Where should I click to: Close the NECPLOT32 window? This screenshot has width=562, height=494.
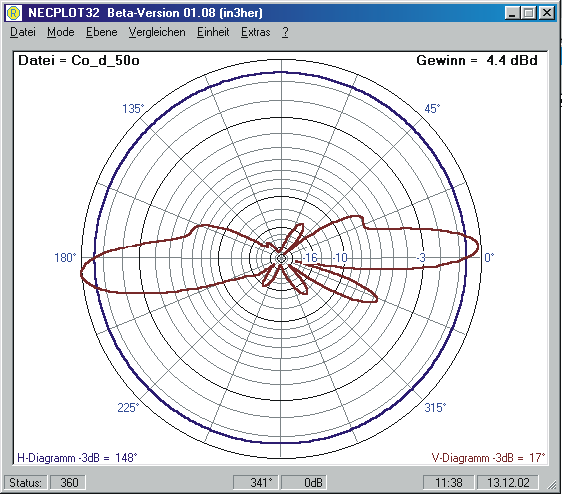click(546, 13)
